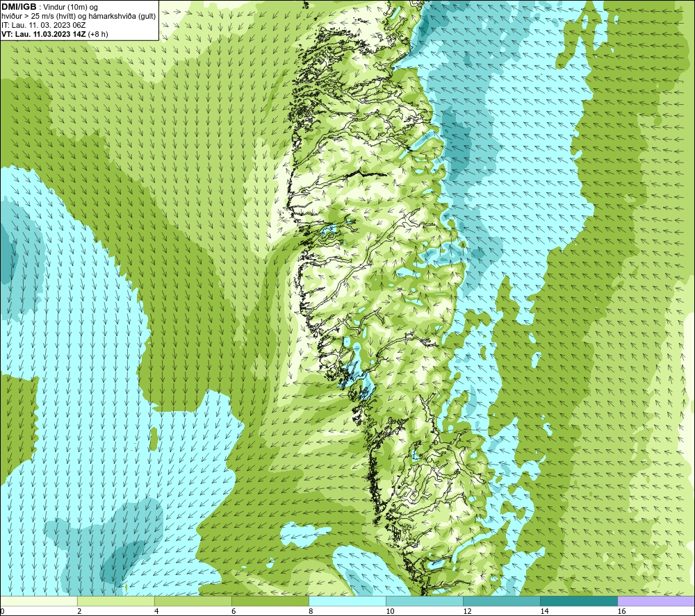Click the dark teal 14–16 m/s legend swatch
The height and width of the screenshot is (616, 695).
click(x=578, y=601)
